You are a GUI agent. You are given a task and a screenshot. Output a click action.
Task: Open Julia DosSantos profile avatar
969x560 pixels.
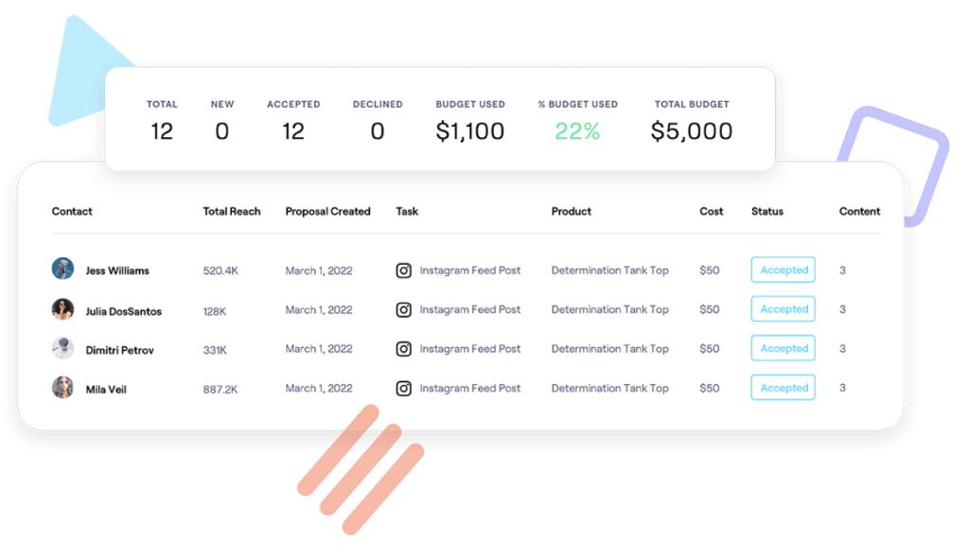[62, 309]
